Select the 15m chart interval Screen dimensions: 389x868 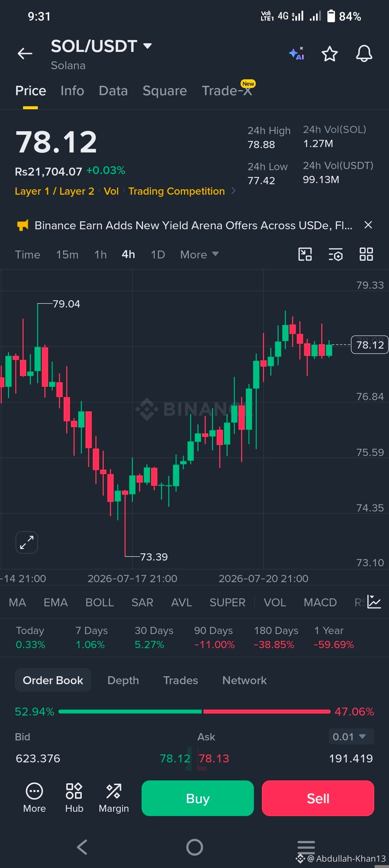(67, 254)
